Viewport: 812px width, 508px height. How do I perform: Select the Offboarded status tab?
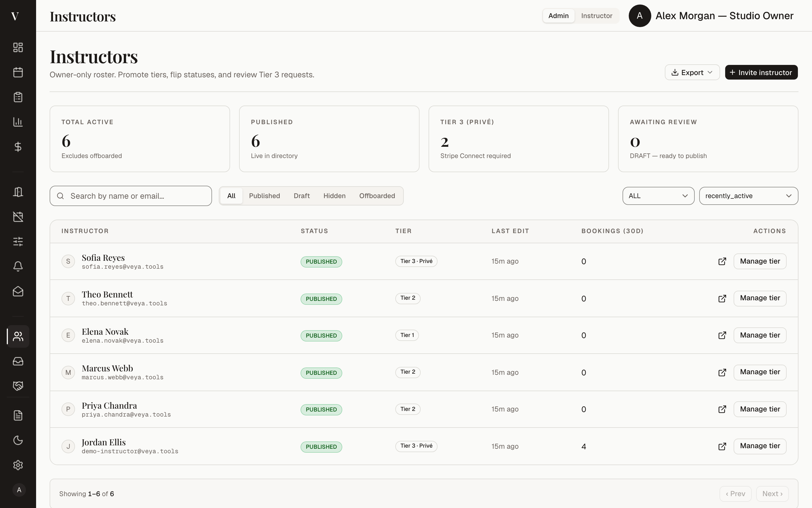point(377,196)
